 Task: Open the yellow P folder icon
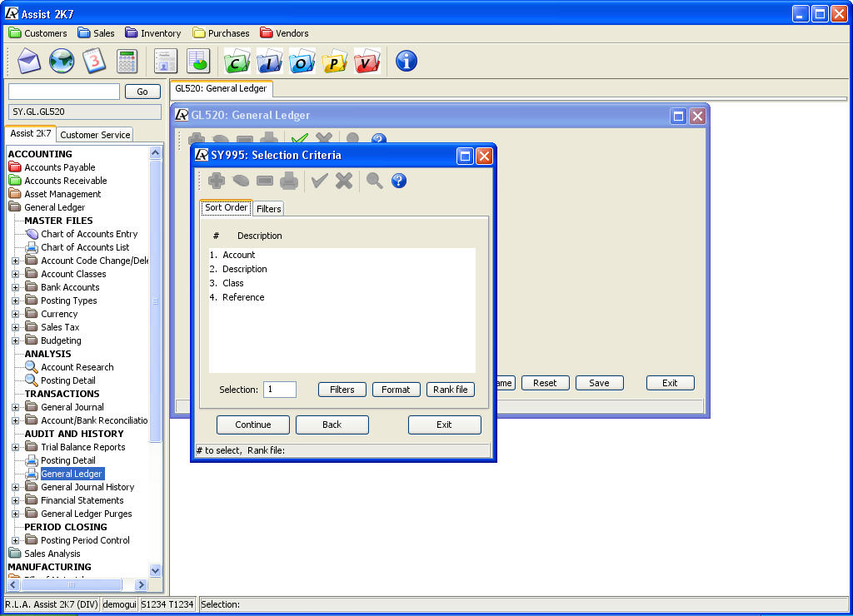335,61
